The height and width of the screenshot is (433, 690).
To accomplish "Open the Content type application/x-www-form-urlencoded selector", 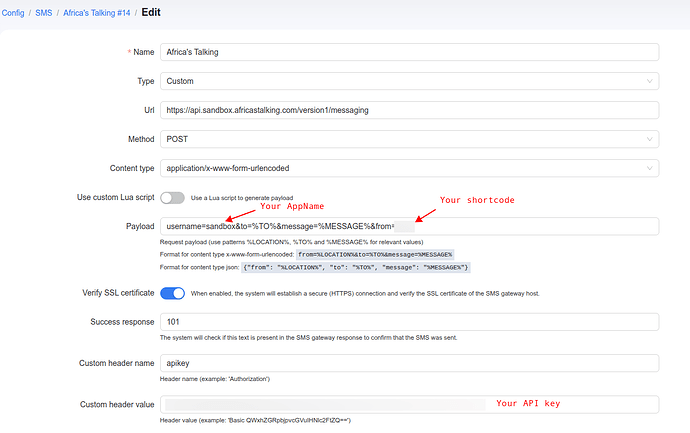I will pyautogui.click(x=400, y=168).
